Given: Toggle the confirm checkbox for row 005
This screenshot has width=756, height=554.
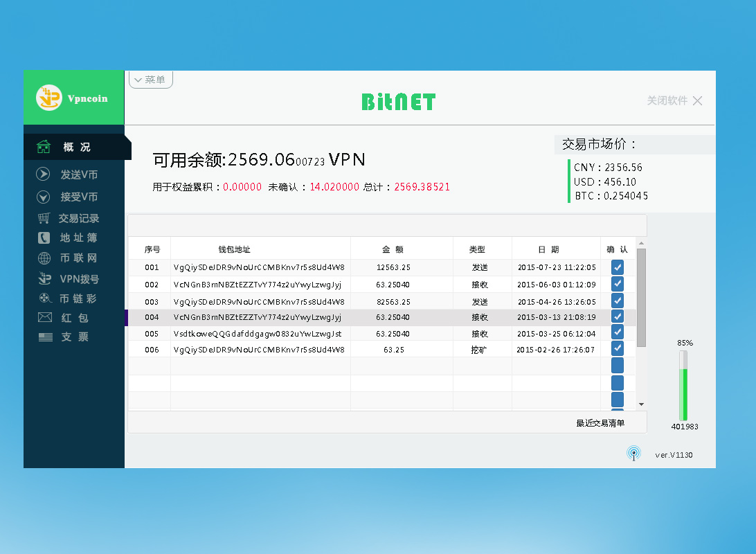Looking at the screenshot, I should [x=617, y=332].
